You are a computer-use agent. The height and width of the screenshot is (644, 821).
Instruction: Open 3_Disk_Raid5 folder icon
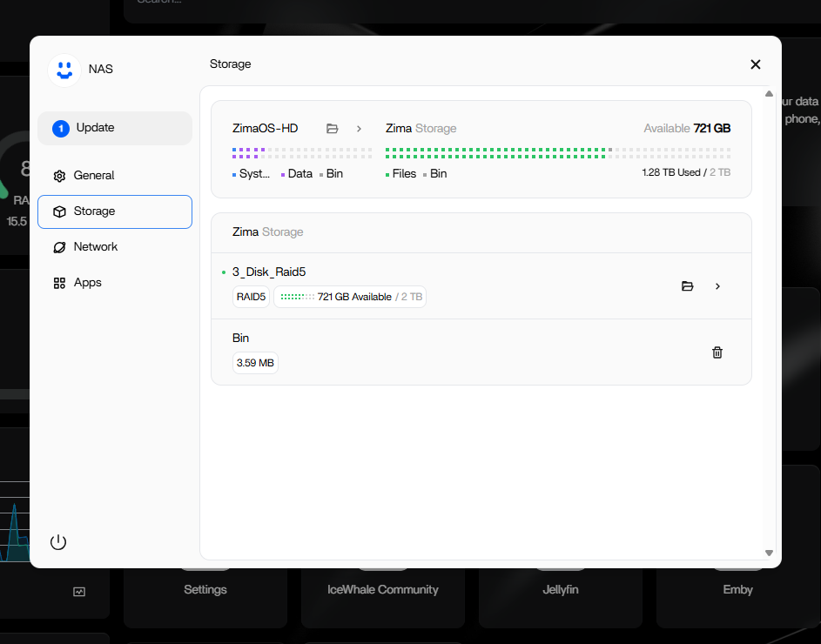point(687,286)
